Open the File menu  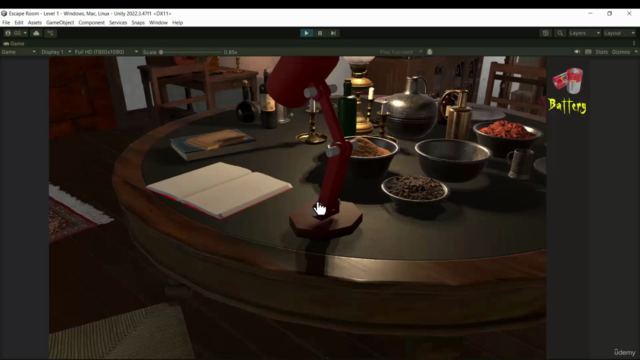tap(6, 22)
